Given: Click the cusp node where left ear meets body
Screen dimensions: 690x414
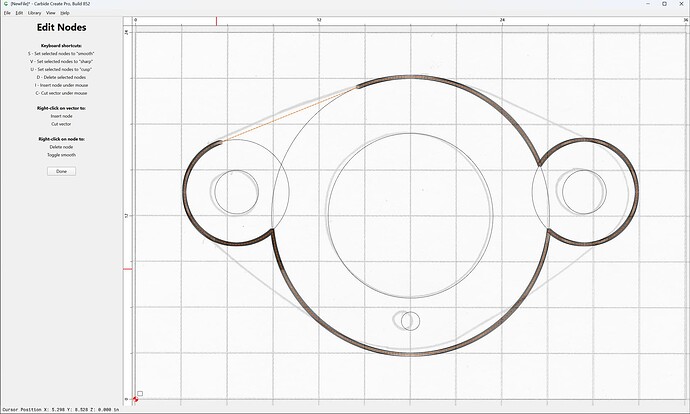Looking at the screenshot, I should click(273, 229).
